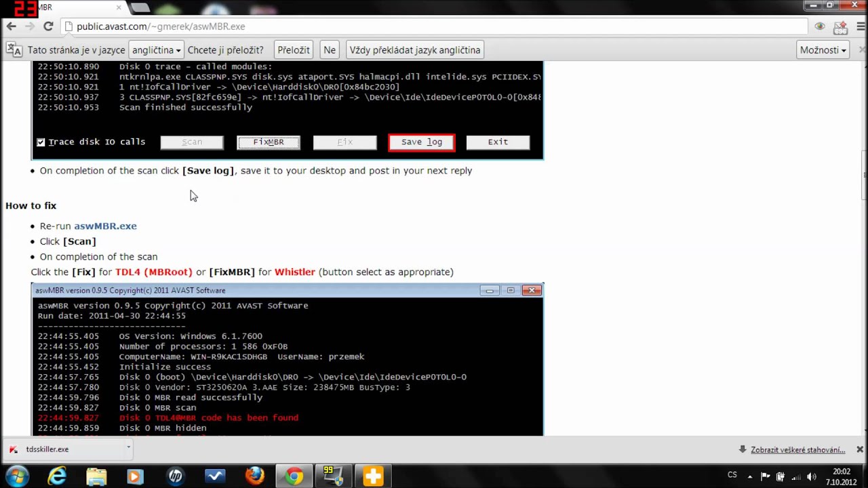Click the power icon in system tray
Viewport: 868px width, 488px height.
(x=781, y=476)
